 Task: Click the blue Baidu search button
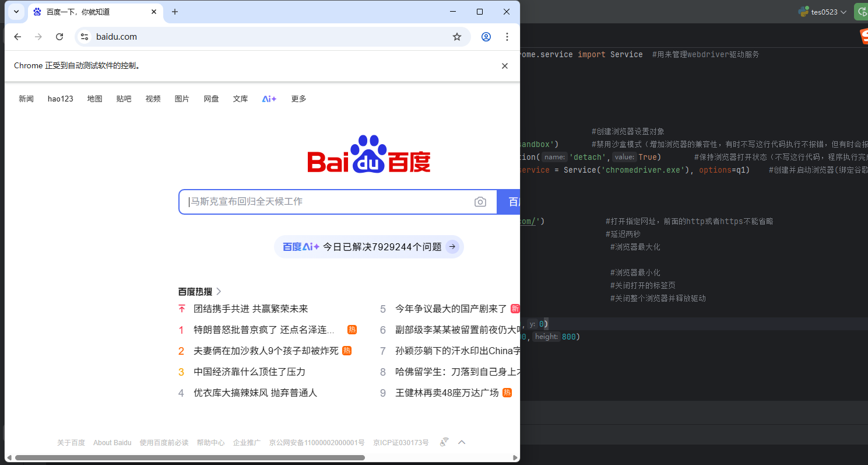click(x=508, y=202)
